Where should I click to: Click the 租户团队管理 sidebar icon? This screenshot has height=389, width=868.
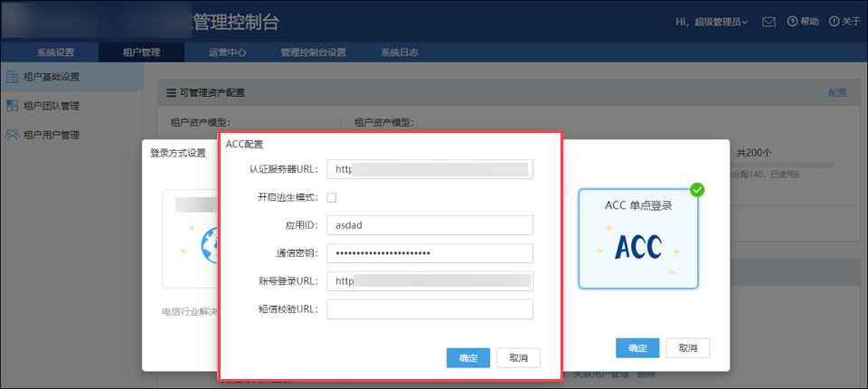pyautogui.click(x=13, y=106)
